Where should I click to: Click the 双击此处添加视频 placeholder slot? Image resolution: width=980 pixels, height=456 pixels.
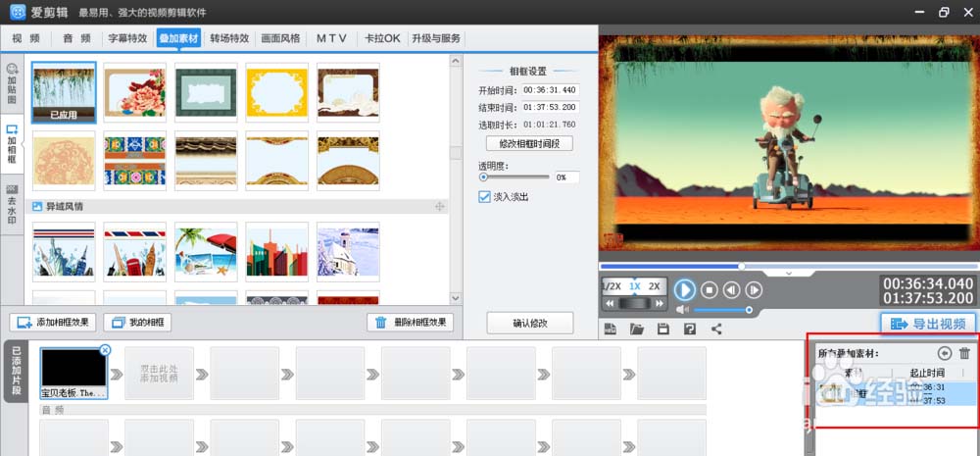(x=160, y=374)
